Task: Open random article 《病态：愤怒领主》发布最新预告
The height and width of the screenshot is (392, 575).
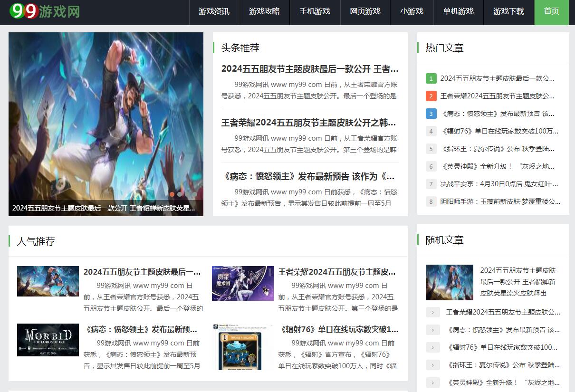Action: [x=503, y=330]
